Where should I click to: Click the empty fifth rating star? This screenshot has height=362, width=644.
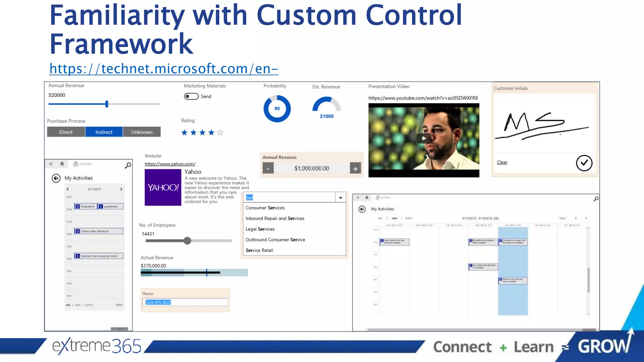coord(220,133)
